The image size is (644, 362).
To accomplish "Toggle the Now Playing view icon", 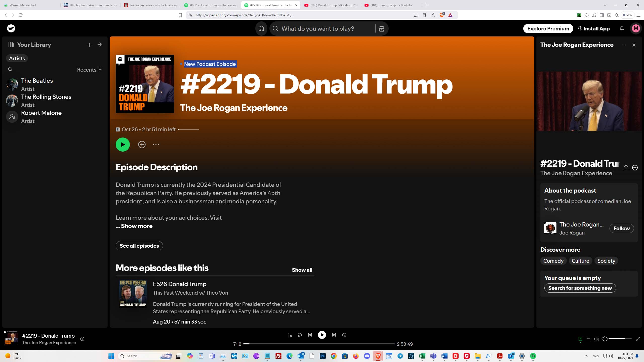I will coord(580,339).
